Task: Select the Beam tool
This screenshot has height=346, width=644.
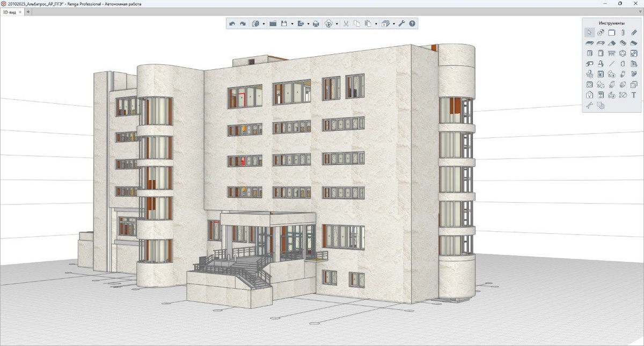Action: click(x=634, y=33)
